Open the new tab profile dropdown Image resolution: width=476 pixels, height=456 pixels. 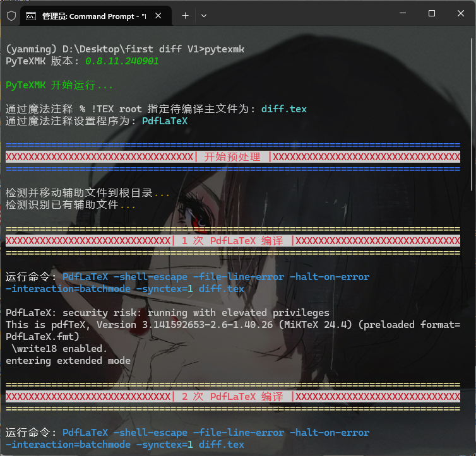coord(204,16)
